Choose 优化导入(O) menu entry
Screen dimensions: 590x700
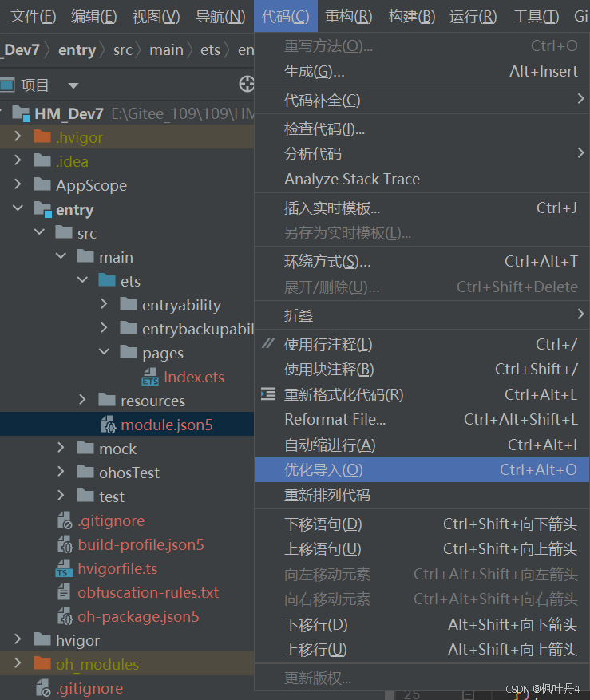click(422, 469)
